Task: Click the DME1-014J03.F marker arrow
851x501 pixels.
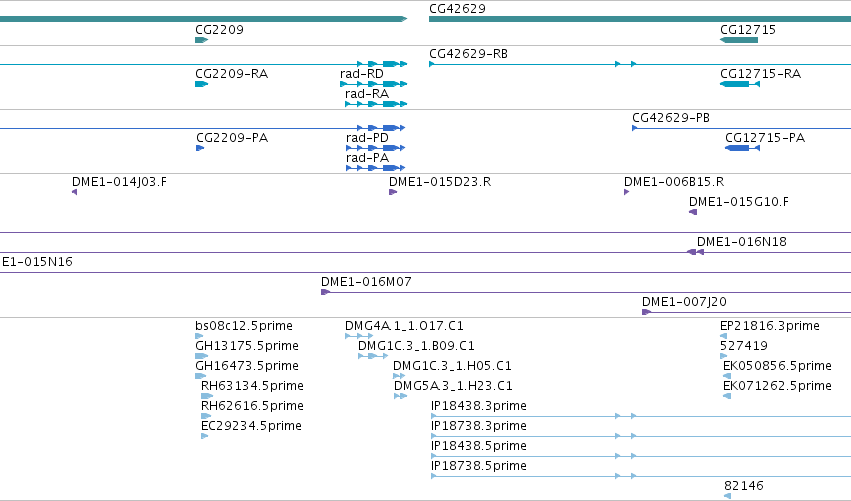Action: click(74, 192)
